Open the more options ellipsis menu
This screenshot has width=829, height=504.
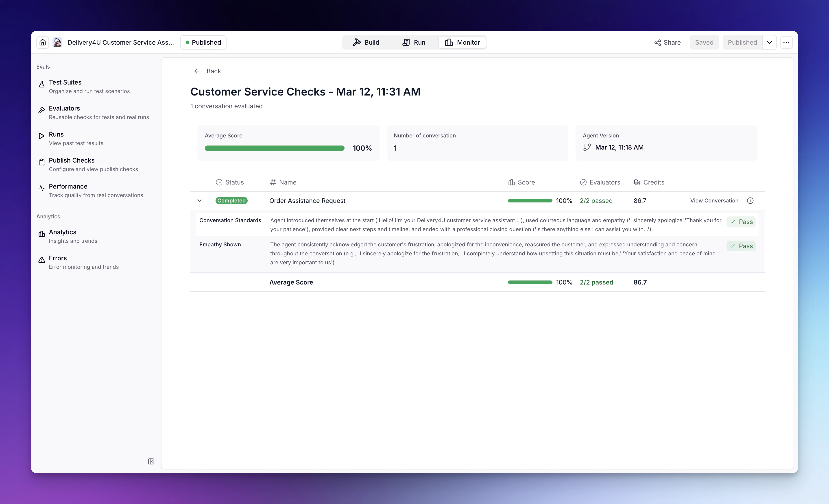pos(787,42)
